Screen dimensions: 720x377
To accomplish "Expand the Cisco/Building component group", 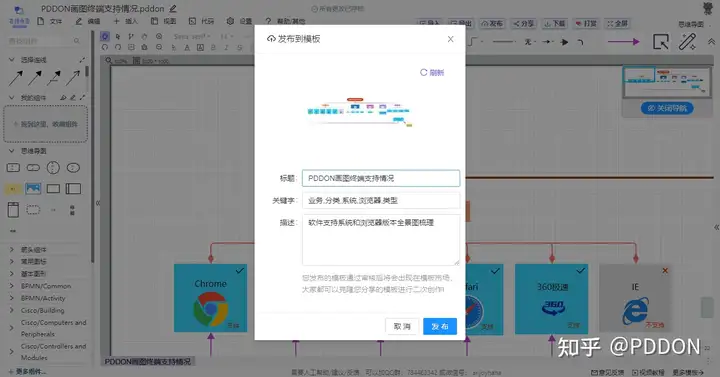I will (43, 310).
